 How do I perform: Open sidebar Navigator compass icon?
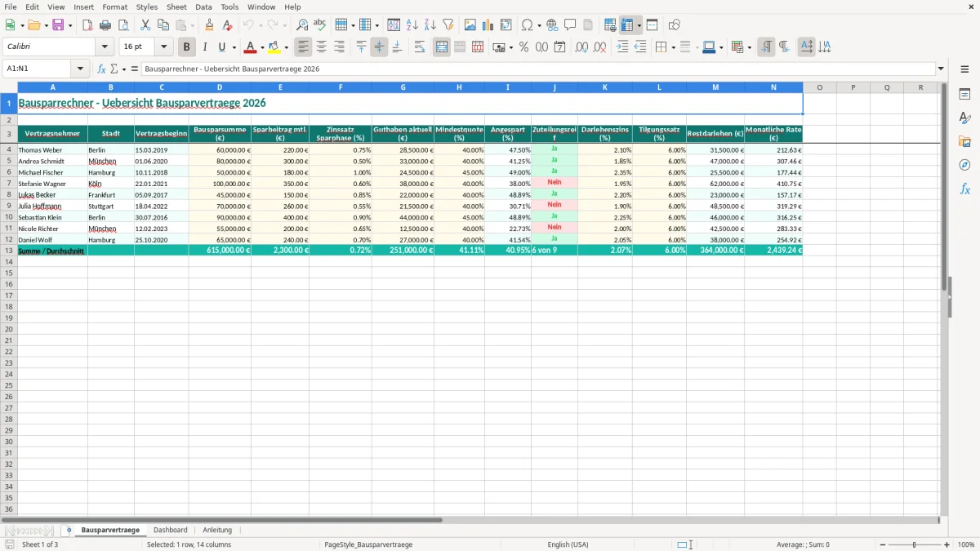tap(964, 165)
